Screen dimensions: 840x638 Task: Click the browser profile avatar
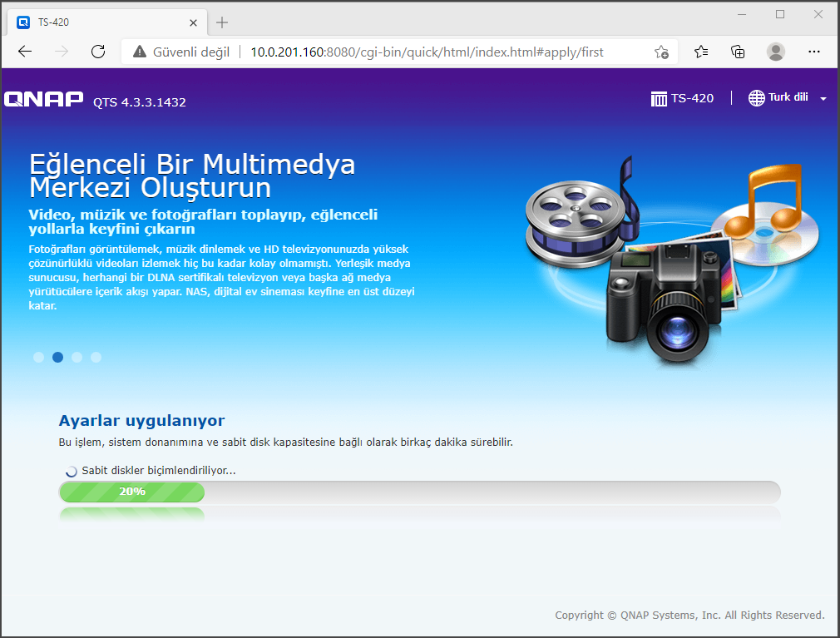(776, 52)
